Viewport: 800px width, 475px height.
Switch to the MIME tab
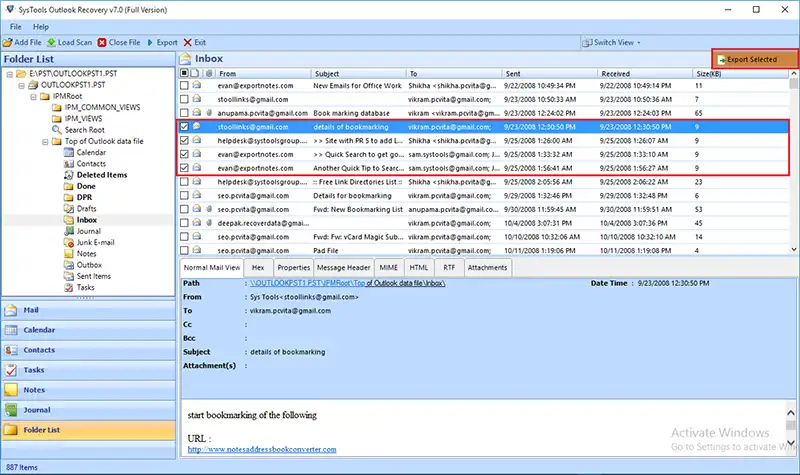pyautogui.click(x=388, y=267)
